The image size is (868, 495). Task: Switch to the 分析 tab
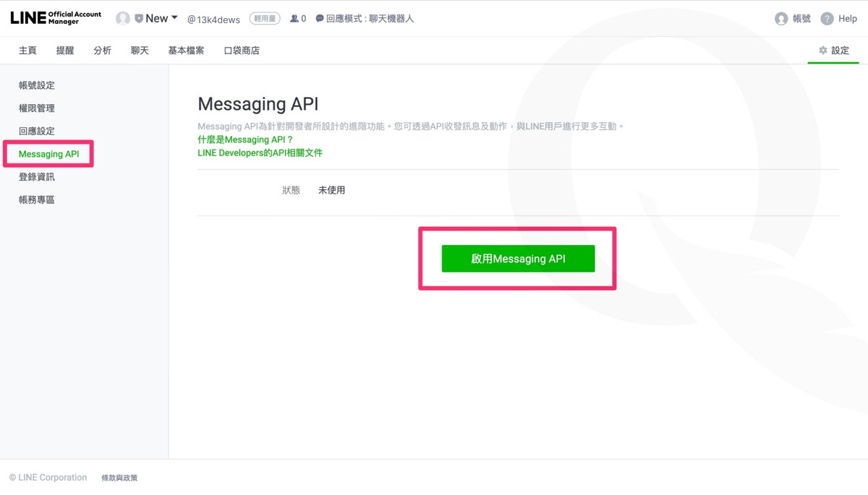pos(103,51)
